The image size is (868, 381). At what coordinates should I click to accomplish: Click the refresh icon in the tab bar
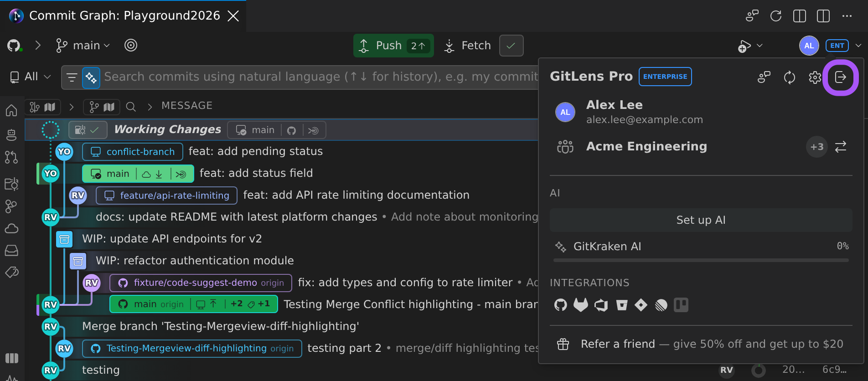775,16
